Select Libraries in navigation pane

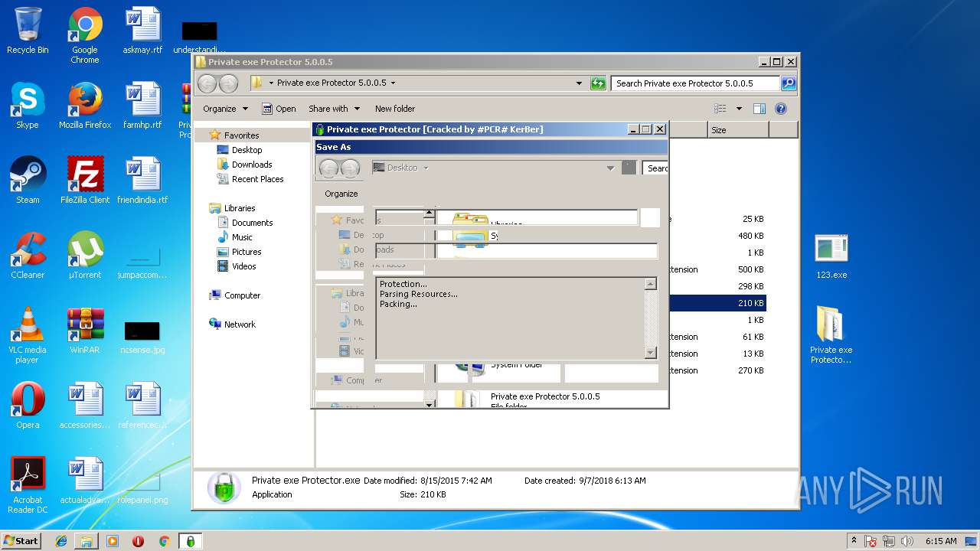point(239,208)
